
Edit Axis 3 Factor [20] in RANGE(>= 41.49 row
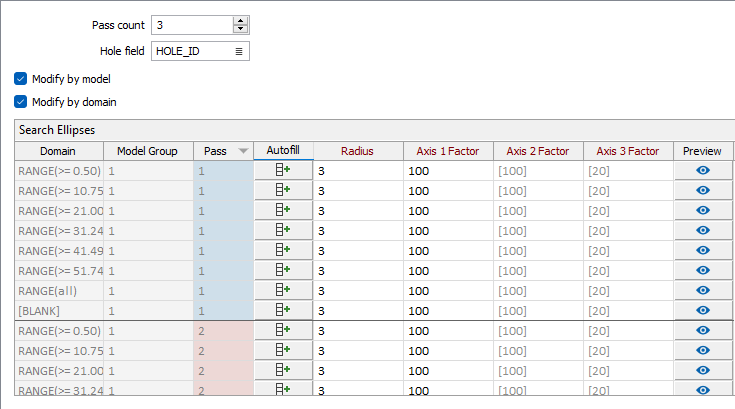click(628, 251)
